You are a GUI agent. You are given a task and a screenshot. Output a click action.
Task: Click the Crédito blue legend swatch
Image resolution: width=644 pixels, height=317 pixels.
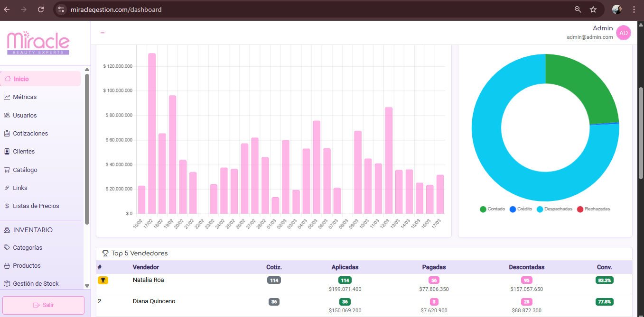[513, 209]
